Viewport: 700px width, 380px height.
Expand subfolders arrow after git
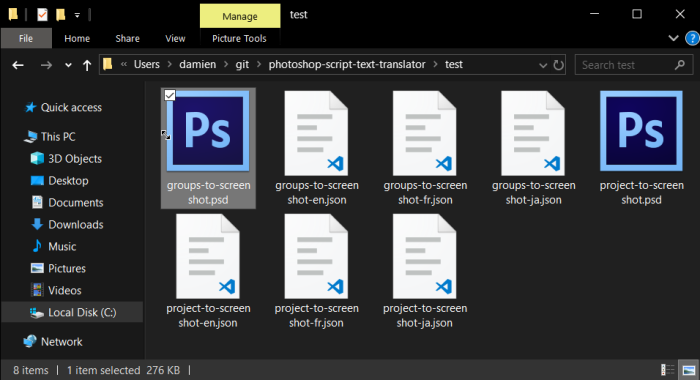(x=259, y=64)
